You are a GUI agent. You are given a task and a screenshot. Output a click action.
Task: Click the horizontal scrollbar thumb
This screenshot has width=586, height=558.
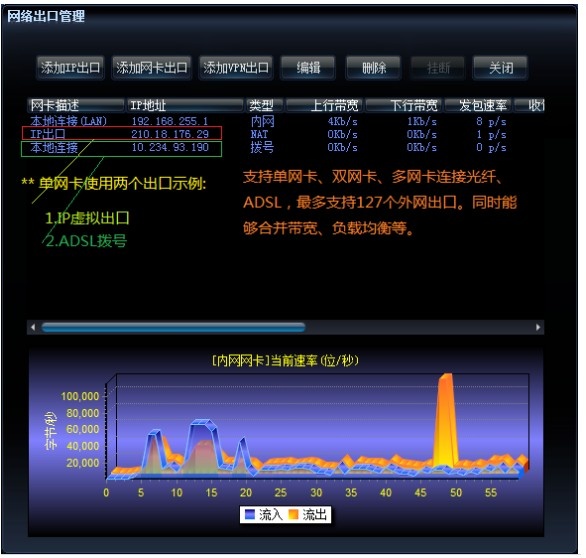click(173, 327)
